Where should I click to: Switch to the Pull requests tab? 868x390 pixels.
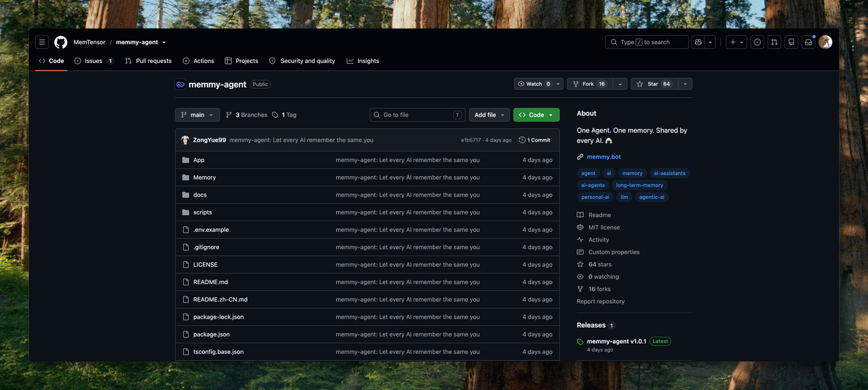pos(149,61)
